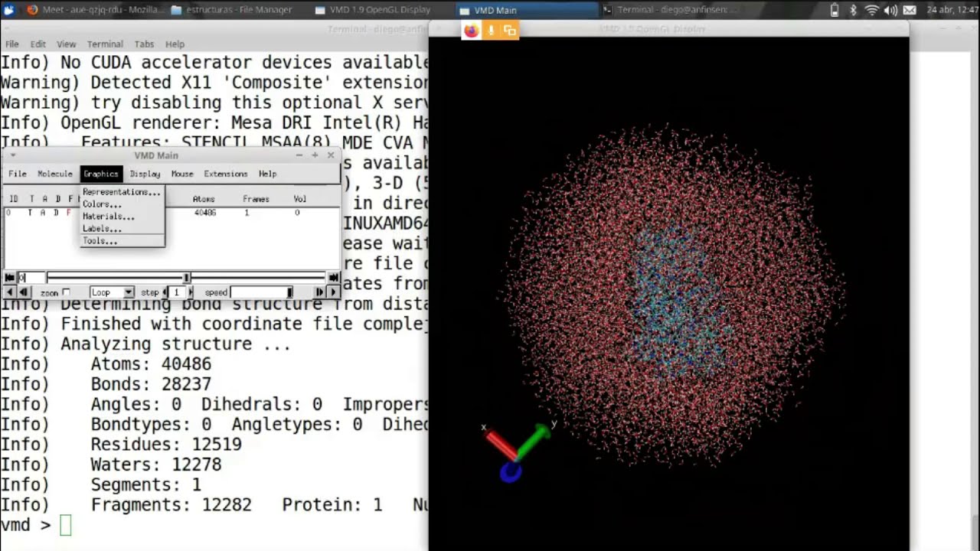Toggle the zoom checkbox
Image resolution: width=980 pixels, height=551 pixels.
tap(66, 292)
